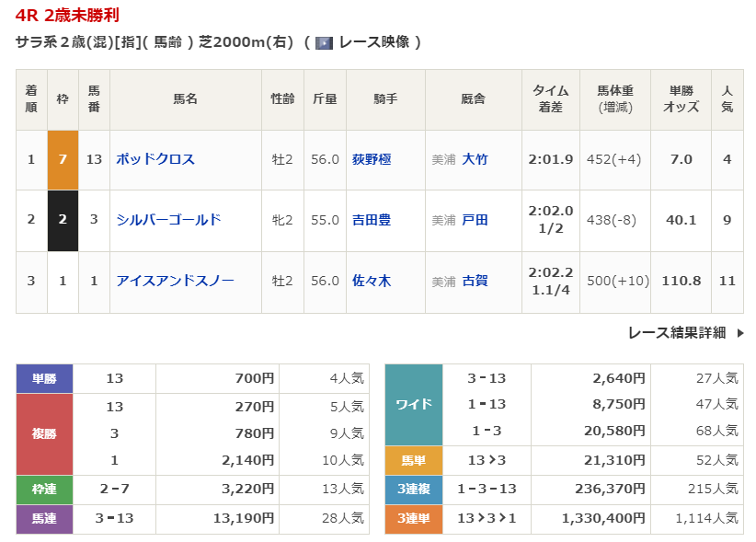Open trainer 戸田 page

click(x=475, y=220)
